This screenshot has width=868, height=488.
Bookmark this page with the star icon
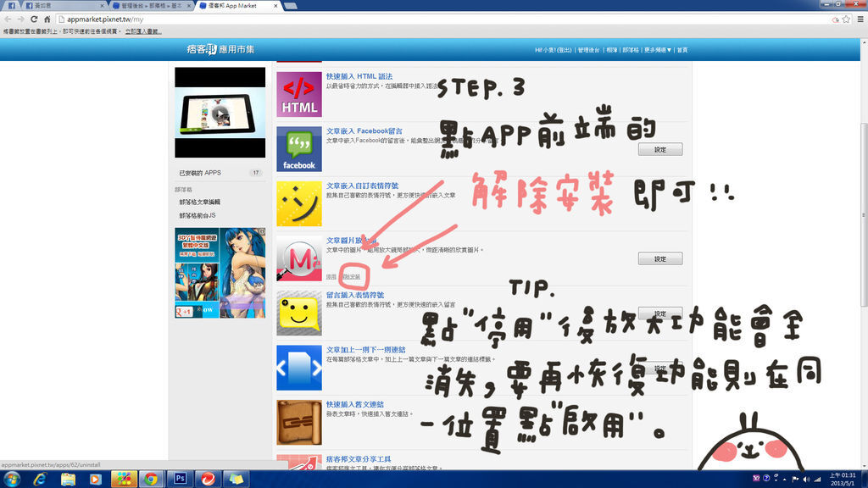[846, 19]
